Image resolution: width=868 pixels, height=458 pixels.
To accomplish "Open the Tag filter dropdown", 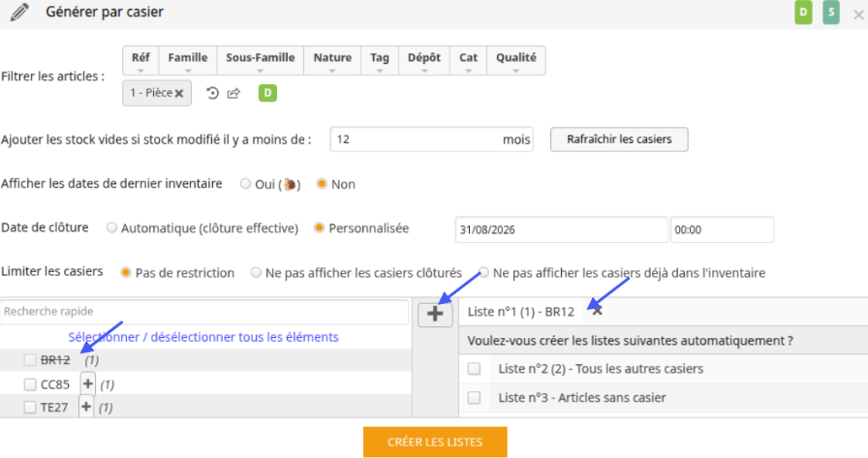I will coord(380,60).
